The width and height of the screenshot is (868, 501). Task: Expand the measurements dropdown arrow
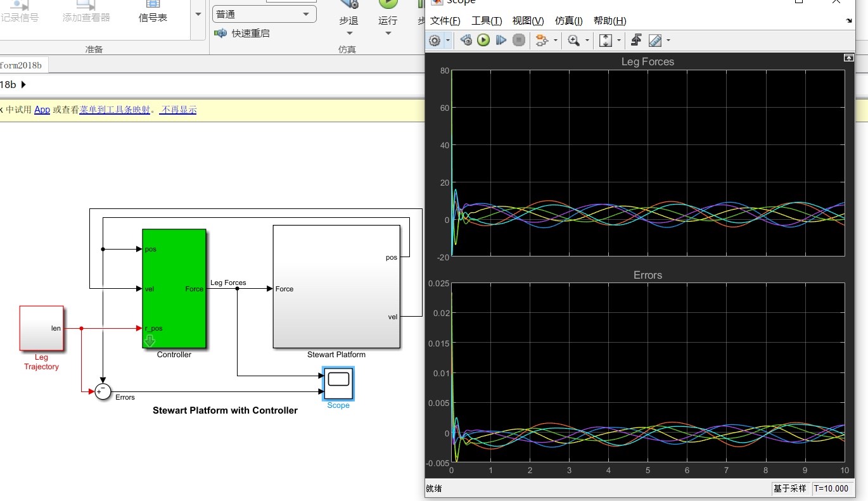pyautogui.click(x=668, y=41)
